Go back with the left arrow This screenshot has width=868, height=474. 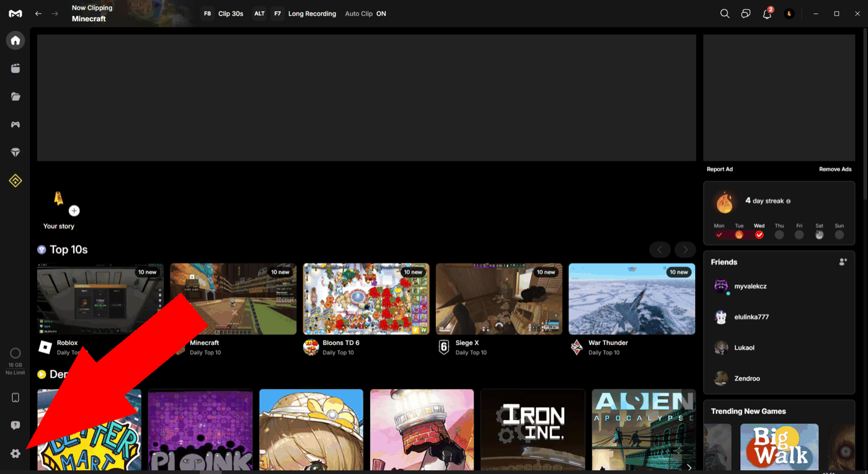38,14
